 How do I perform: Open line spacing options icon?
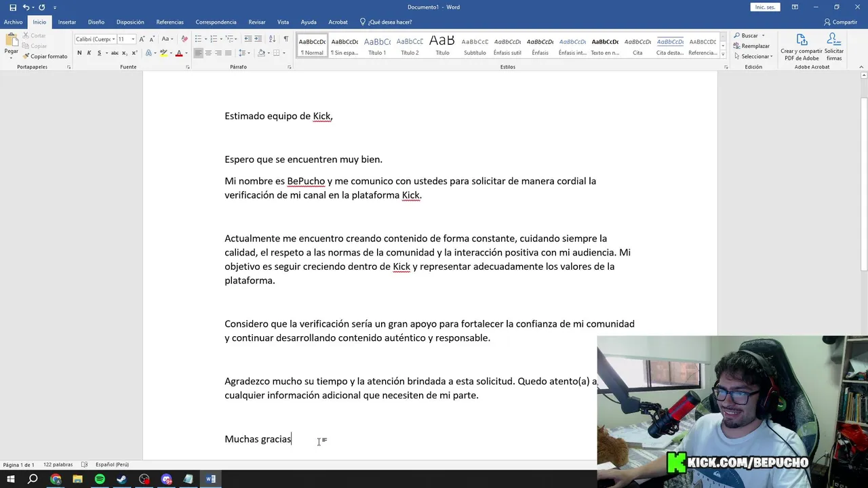pyautogui.click(x=242, y=53)
